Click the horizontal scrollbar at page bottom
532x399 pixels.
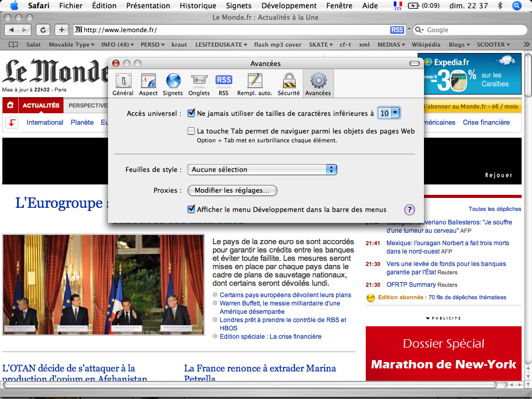pyautogui.click(x=250, y=385)
